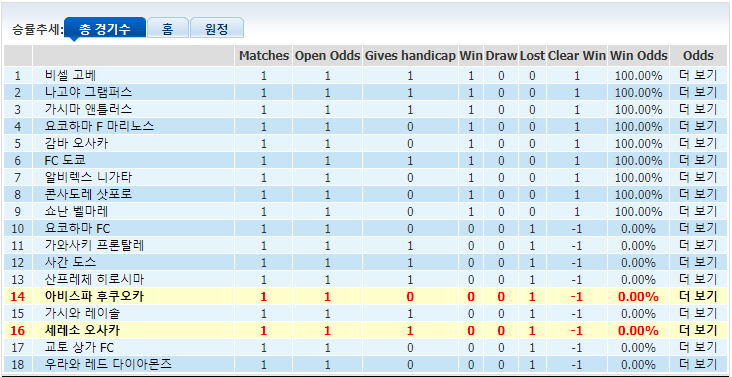732x377 pixels.
Task: Select team name 산프레체 히로시마
Action: pos(95,279)
